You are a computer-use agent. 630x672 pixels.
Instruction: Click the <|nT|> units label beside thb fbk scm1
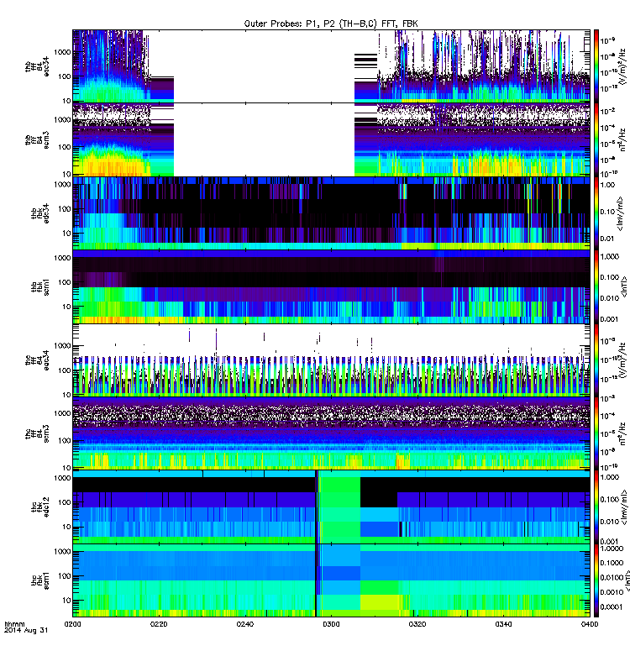624,287
